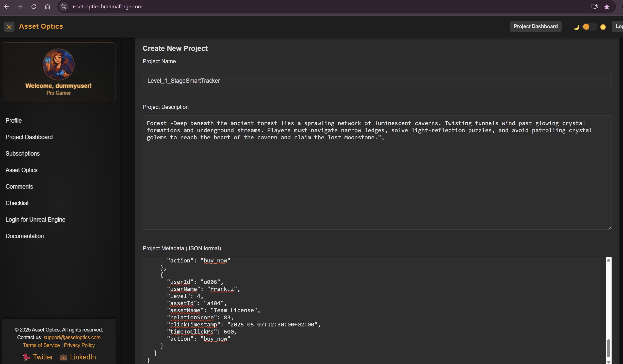Screen dimensions: 623x364
Task: Navigate to Comments in the sidebar
Action: [x=19, y=186]
